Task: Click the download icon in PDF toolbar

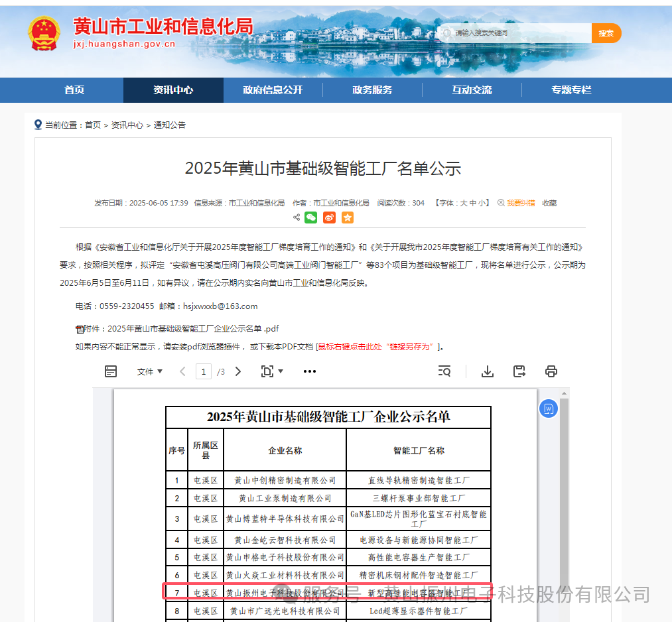Action: (x=488, y=371)
